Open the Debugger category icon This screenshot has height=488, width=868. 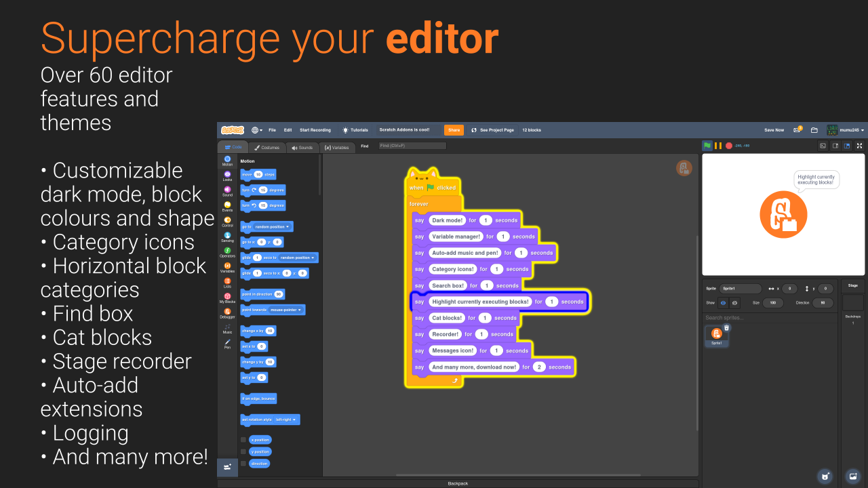tap(227, 313)
